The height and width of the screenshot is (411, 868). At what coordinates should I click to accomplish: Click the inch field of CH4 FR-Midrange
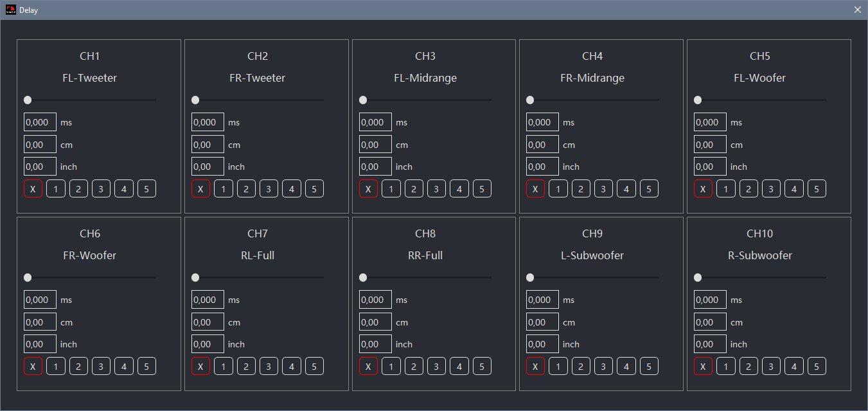(x=542, y=167)
